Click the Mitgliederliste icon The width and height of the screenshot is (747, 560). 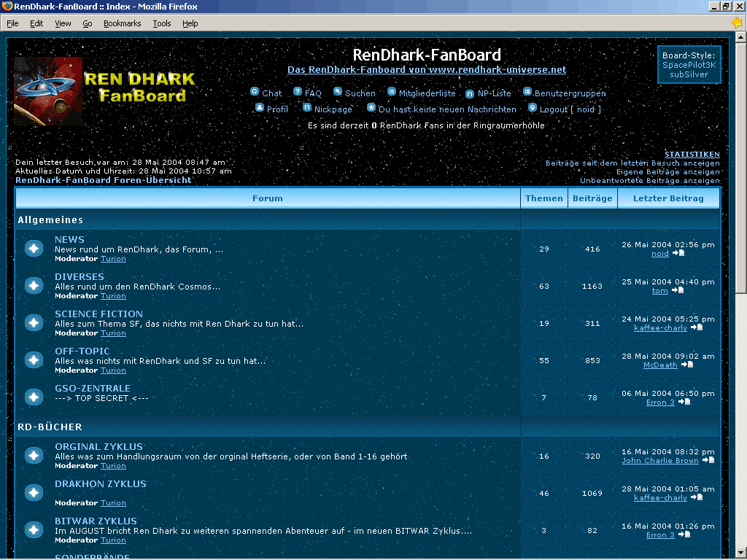(x=391, y=93)
